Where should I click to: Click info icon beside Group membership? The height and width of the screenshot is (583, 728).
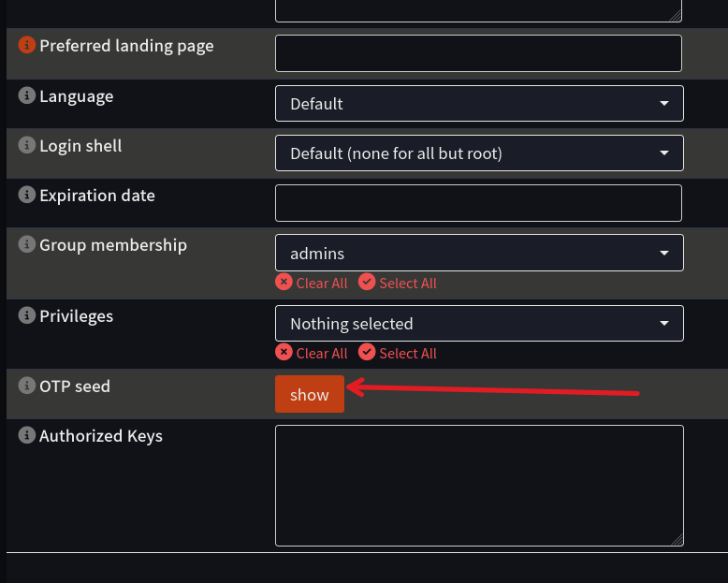pyautogui.click(x=27, y=244)
